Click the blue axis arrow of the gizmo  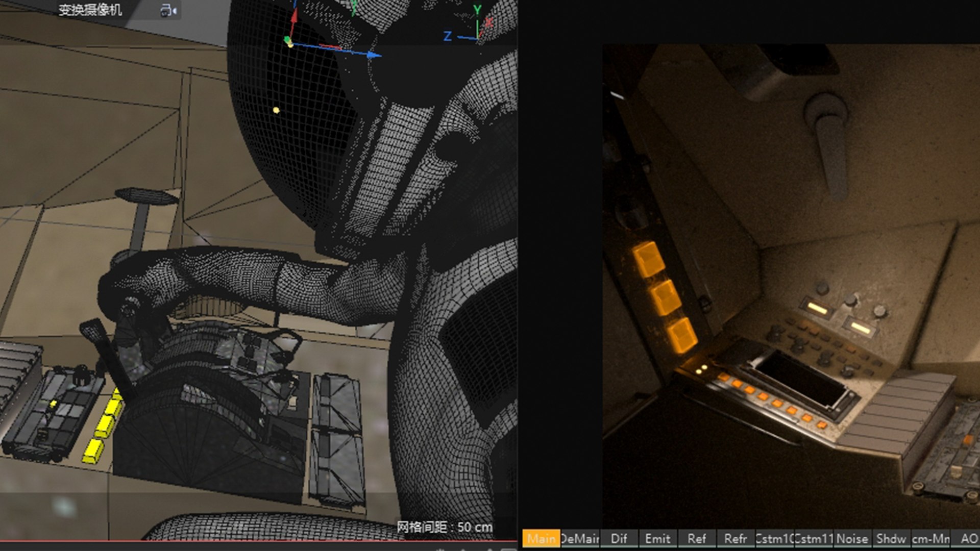[x=374, y=55]
